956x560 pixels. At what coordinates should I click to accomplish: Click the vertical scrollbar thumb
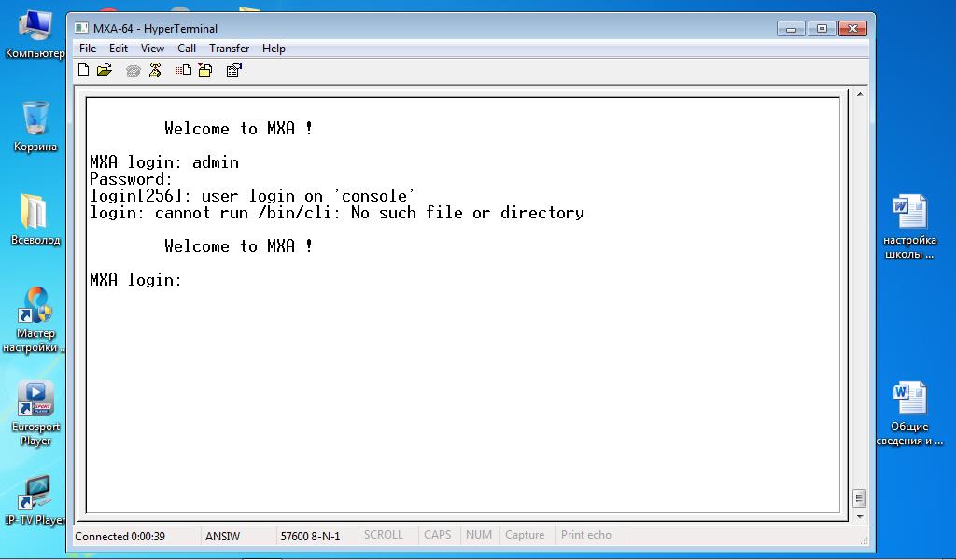pos(859,498)
